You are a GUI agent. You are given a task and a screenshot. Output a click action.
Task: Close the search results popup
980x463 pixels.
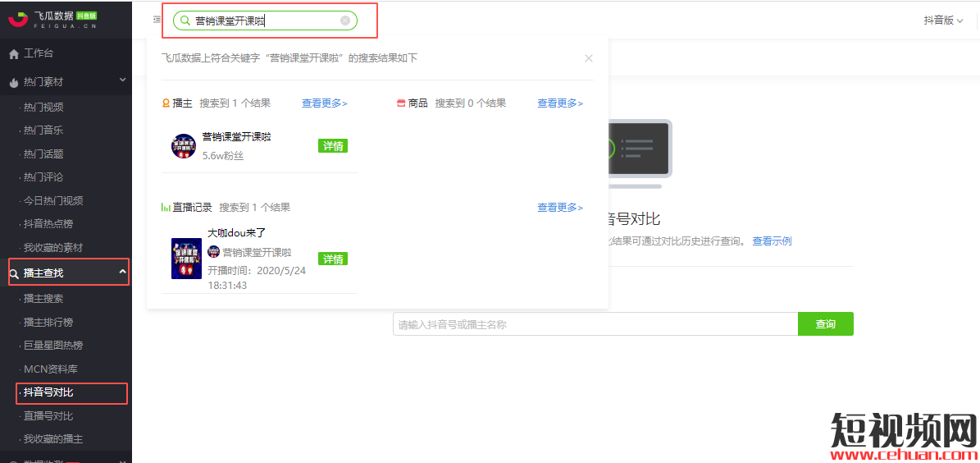tap(588, 58)
